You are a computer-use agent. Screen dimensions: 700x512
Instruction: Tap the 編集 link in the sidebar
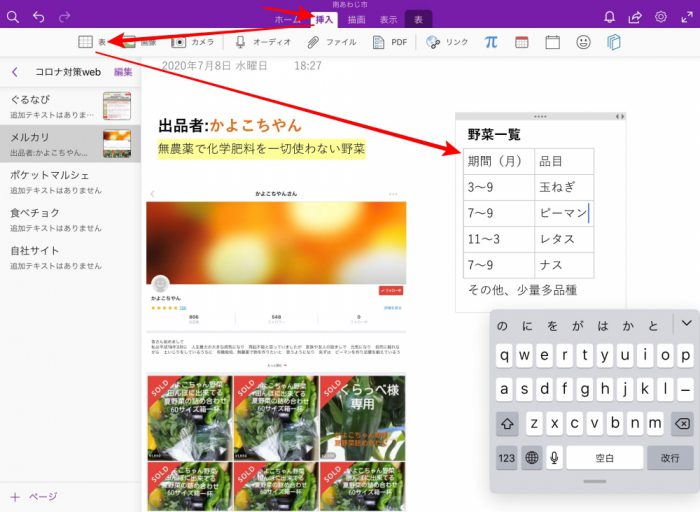click(x=123, y=72)
